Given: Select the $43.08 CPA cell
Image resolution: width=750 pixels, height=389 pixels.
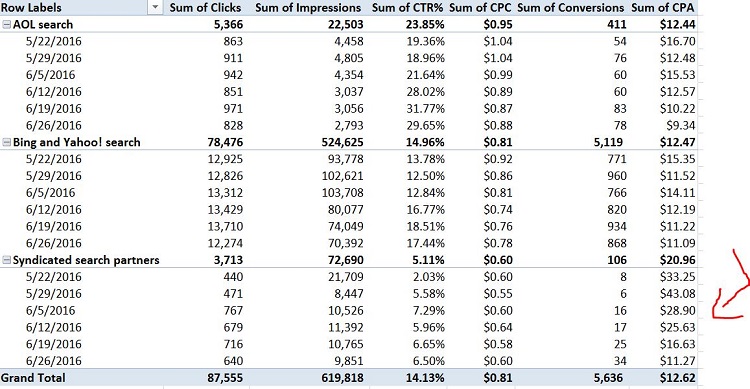Looking at the screenshot, I should click(x=677, y=293).
